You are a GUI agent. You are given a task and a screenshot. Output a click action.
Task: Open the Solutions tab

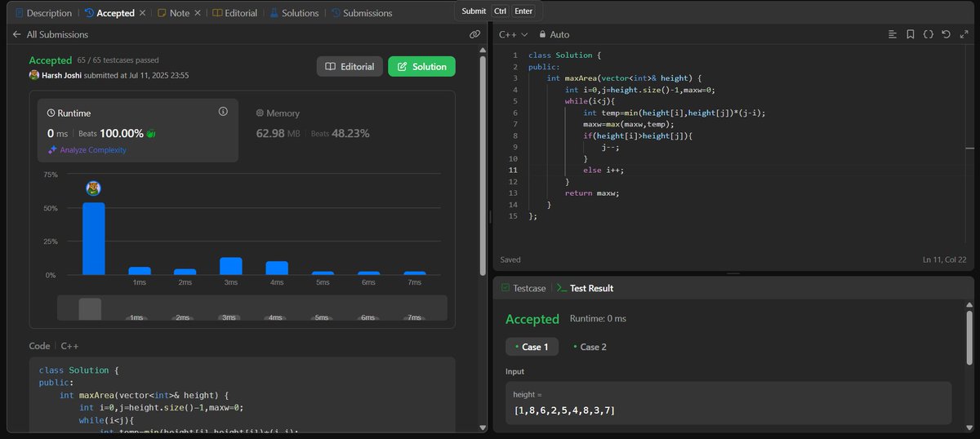(293, 13)
